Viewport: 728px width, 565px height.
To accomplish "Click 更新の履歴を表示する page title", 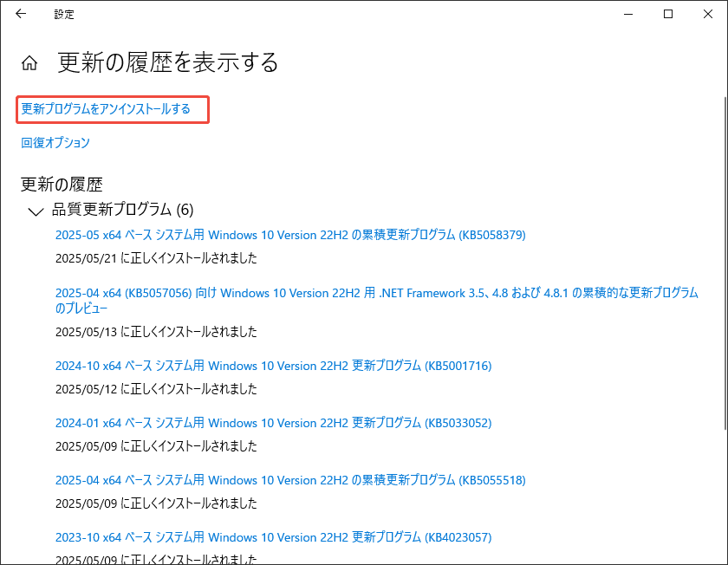I will point(168,62).
